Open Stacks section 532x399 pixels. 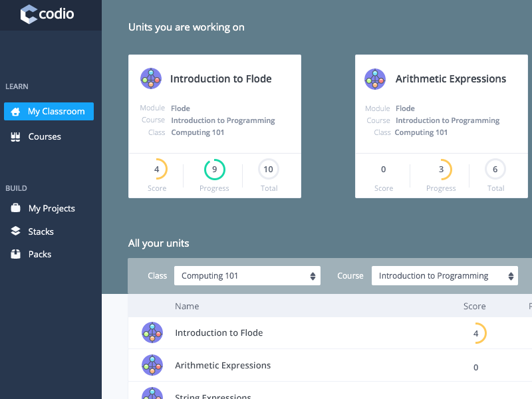click(x=41, y=231)
